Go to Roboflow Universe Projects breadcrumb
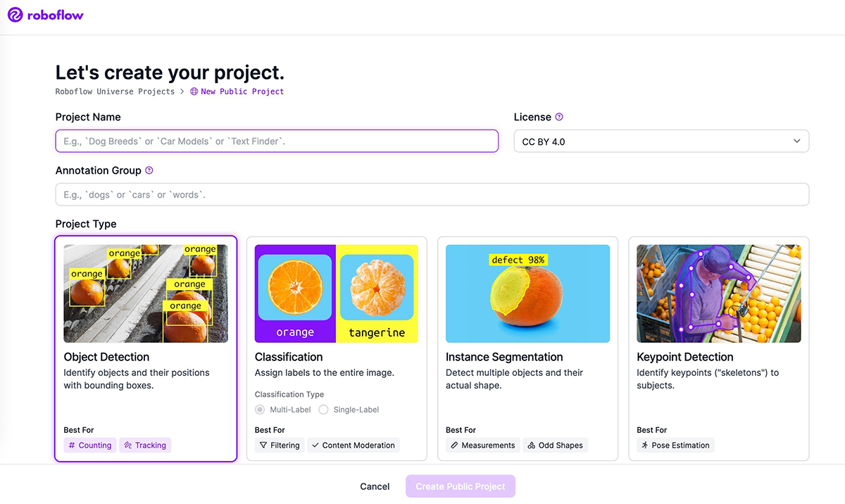 point(115,92)
